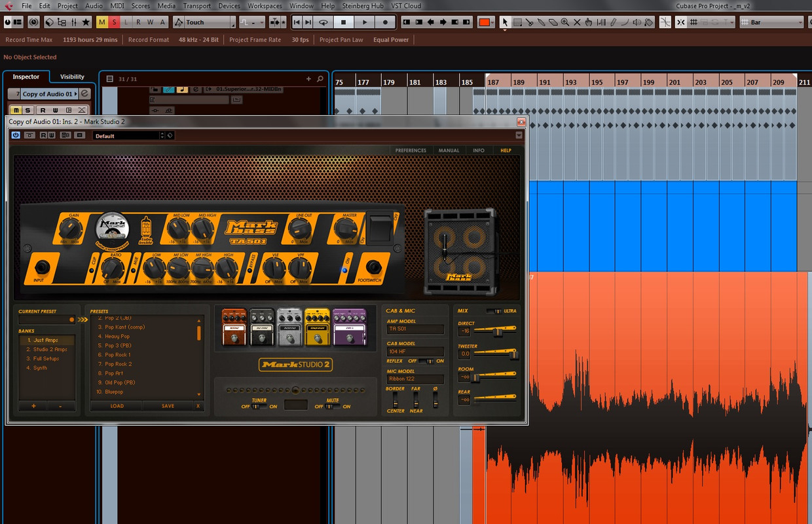Image resolution: width=812 pixels, height=524 pixels.
Task: Click the Stop transport button
Action: click(343, 22)
